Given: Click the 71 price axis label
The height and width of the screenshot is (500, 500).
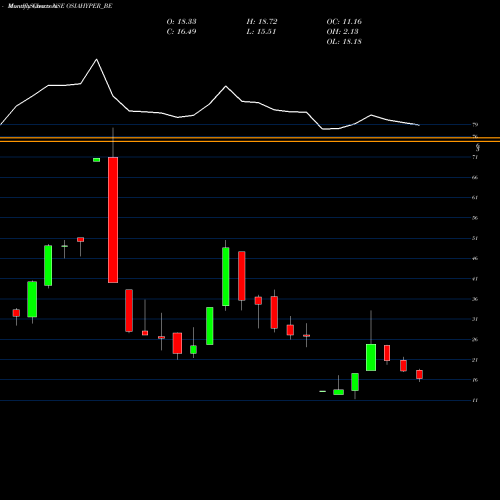Looking at the screenshot, I should tap(475, 157).
